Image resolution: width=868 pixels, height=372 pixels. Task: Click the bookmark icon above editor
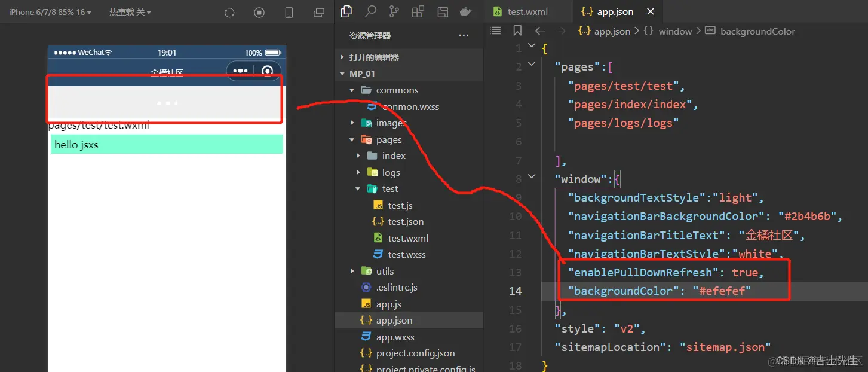(517, 31)
